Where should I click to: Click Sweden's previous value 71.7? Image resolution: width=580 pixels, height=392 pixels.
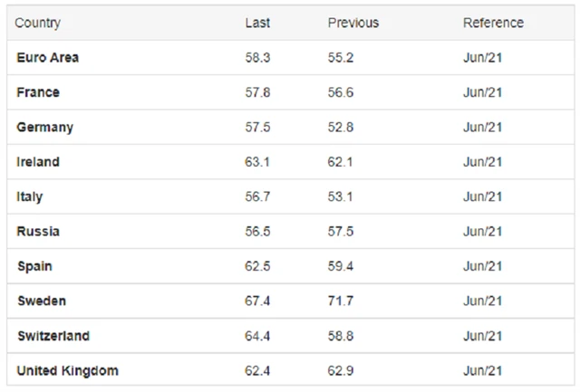[341, 301]
